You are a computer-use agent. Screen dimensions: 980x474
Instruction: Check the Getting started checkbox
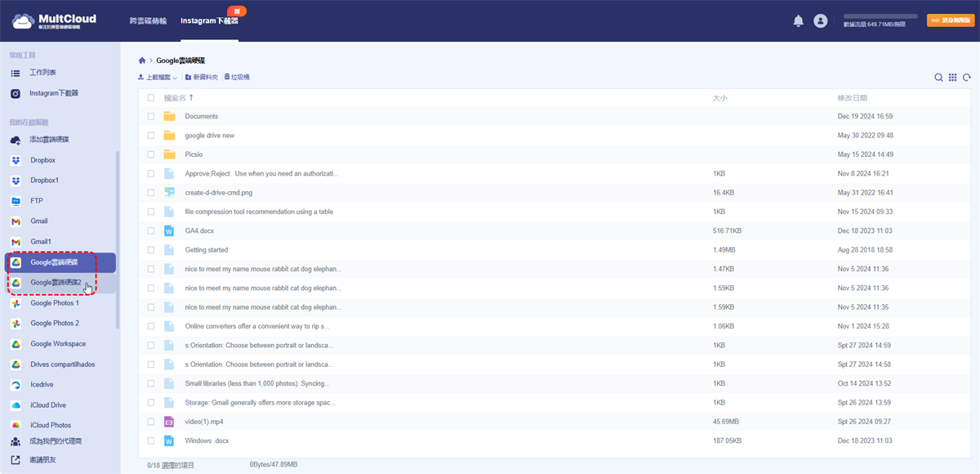coord(151,250)
